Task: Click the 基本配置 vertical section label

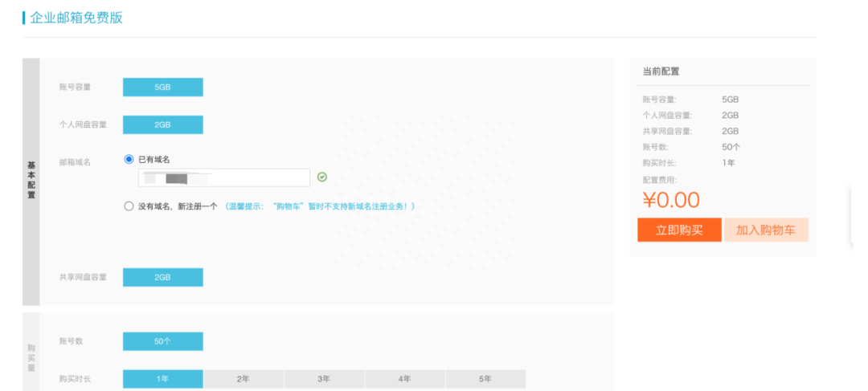Action: click(31, 181)
